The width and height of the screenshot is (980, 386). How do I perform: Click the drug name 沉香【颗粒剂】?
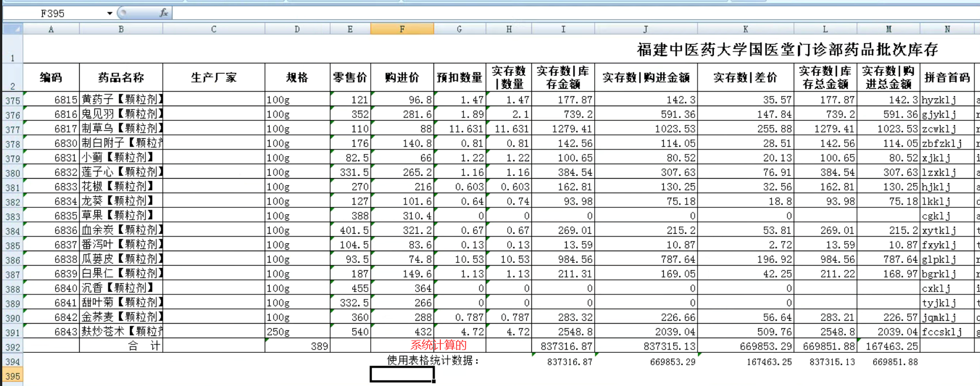[x=121, y=288]
